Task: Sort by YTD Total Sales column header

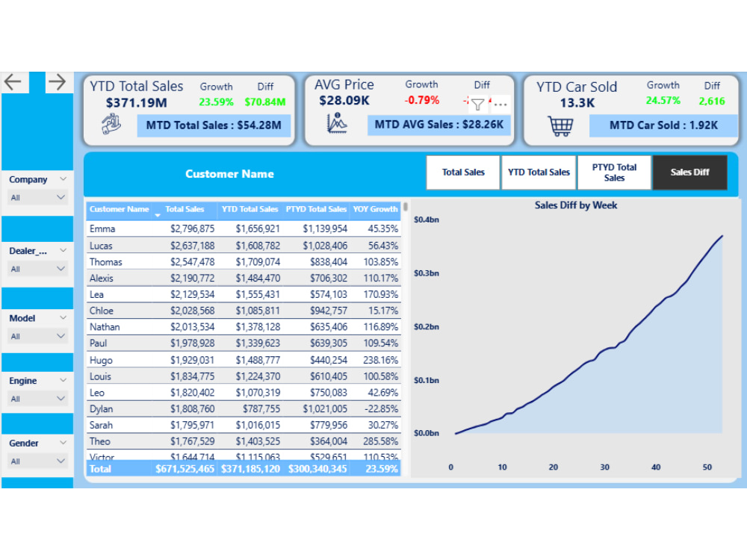Action: point(249,209)
